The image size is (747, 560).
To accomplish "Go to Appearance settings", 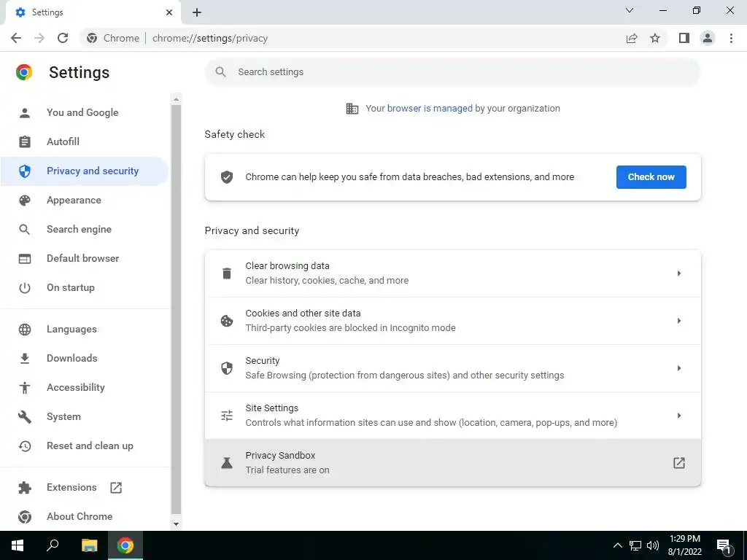I will point(85,200).
